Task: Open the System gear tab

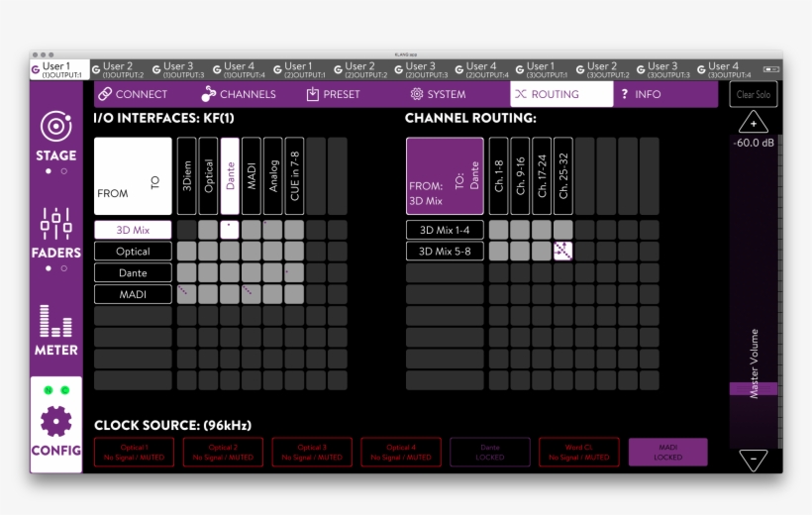Action: 417,94
